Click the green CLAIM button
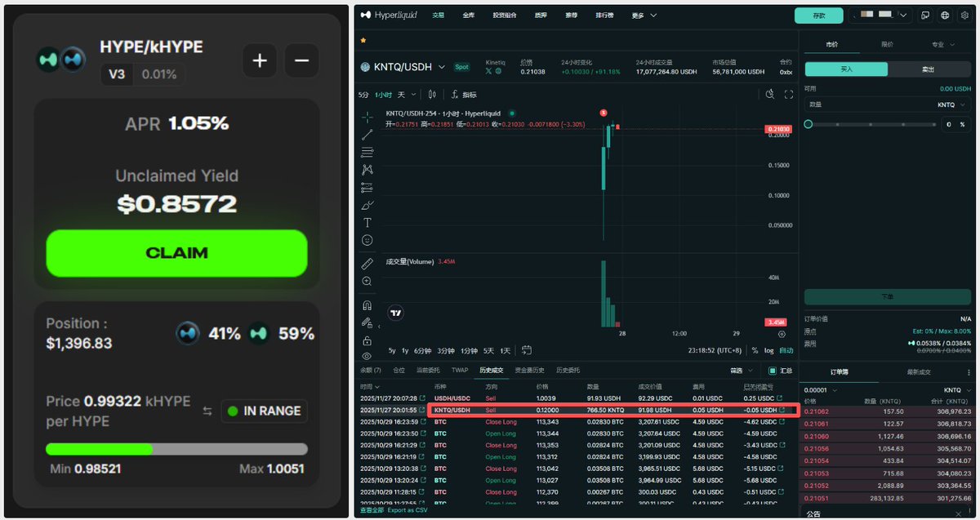The width and height of the screenshot is (980, 520). tap(176, 253)
